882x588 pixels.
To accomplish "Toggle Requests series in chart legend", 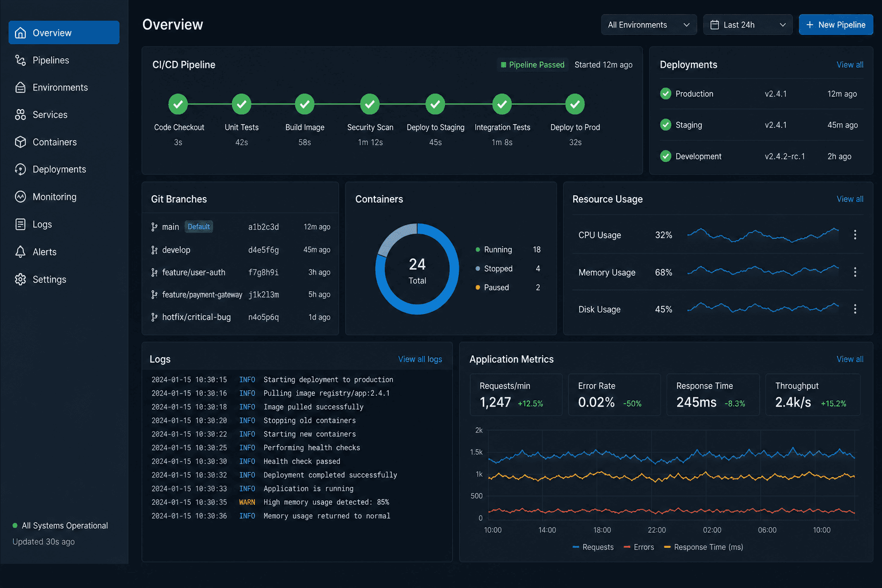I will 593,547.
